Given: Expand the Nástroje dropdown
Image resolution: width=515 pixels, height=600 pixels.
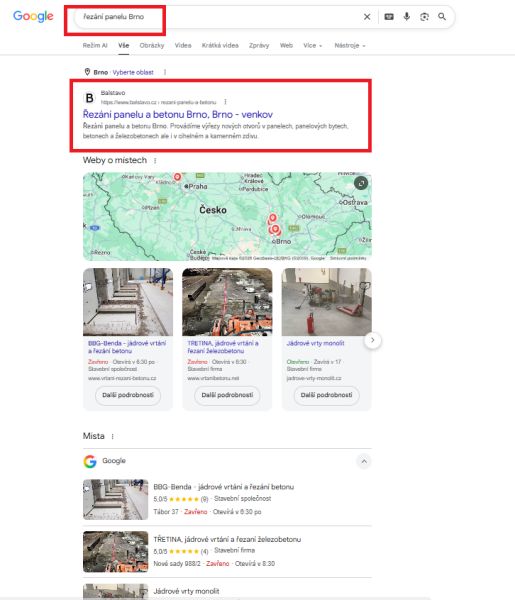Looking at the screenshot, I should (350, 46).
